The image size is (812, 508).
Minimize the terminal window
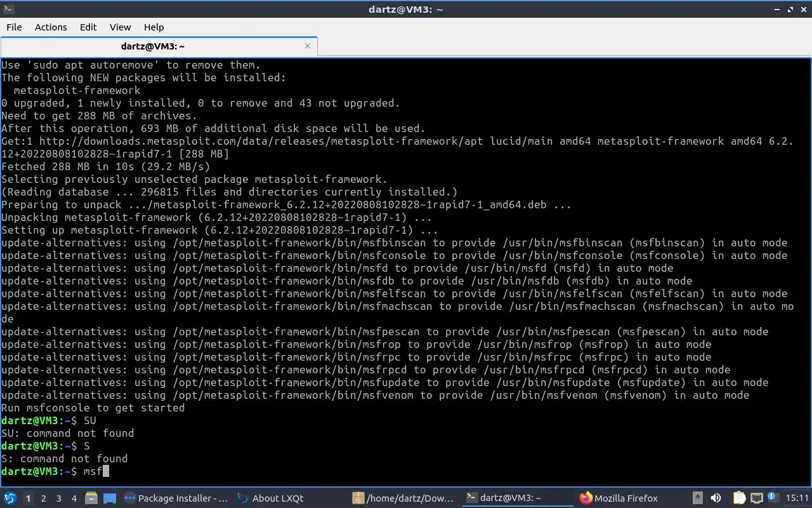tap(778, 9)
